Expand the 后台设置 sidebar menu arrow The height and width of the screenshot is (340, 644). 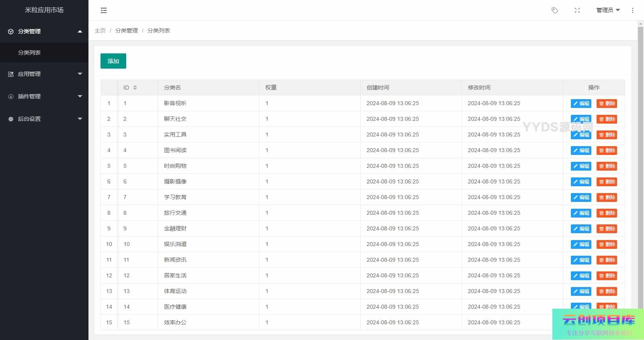point(80,119)
